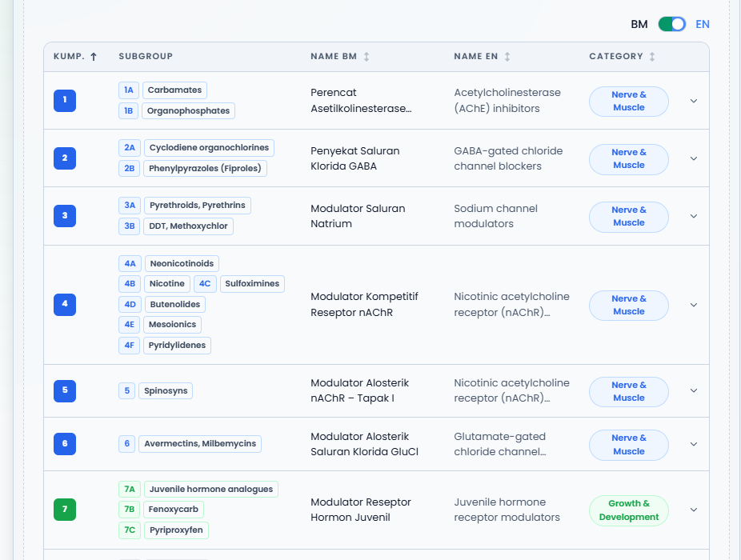Expand the group 5 Spinosyns row
741x560 pixels.
pos(694,390)
